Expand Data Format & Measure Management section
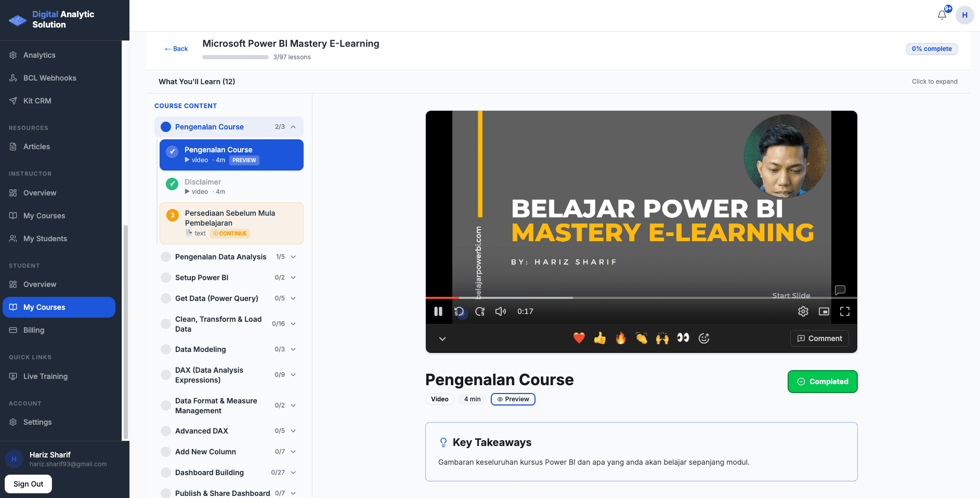980x498 pixels. (229, 405)
